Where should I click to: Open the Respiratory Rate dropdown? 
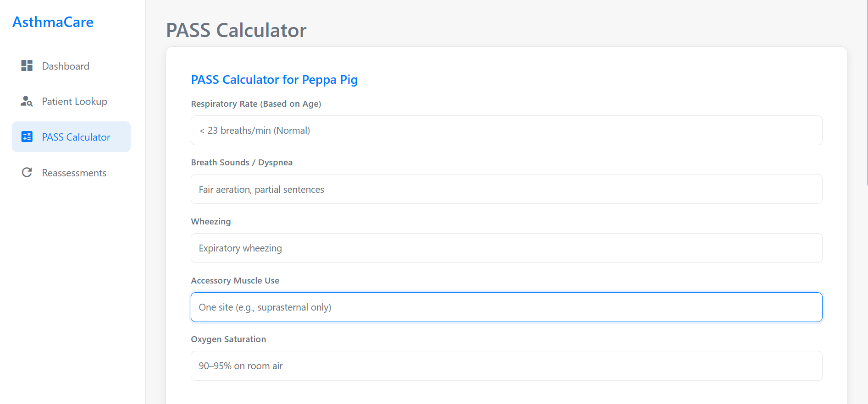[506, 130]
